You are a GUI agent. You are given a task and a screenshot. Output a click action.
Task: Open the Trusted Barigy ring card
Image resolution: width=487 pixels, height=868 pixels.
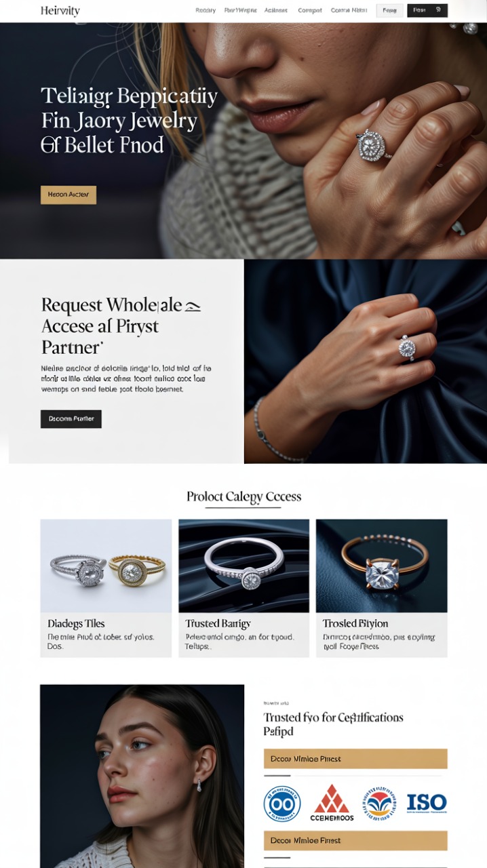click(x=243, y=588)
